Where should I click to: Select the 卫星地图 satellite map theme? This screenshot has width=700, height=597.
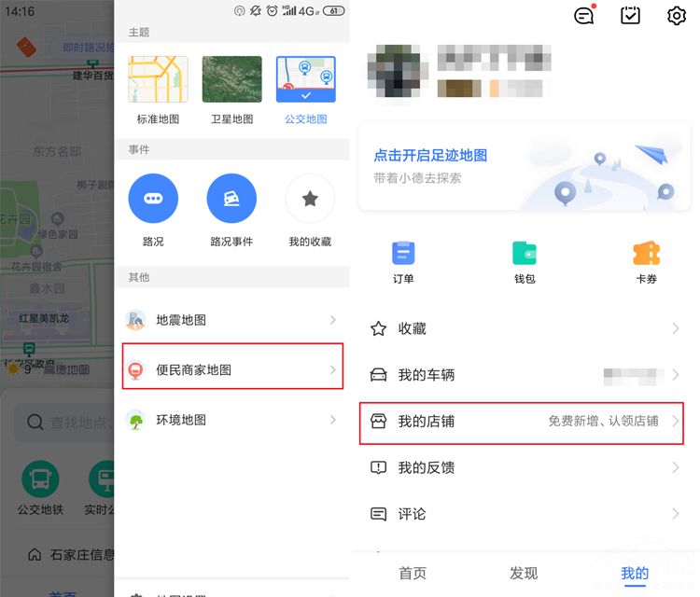pyautogui.click(x=231, y=80)
